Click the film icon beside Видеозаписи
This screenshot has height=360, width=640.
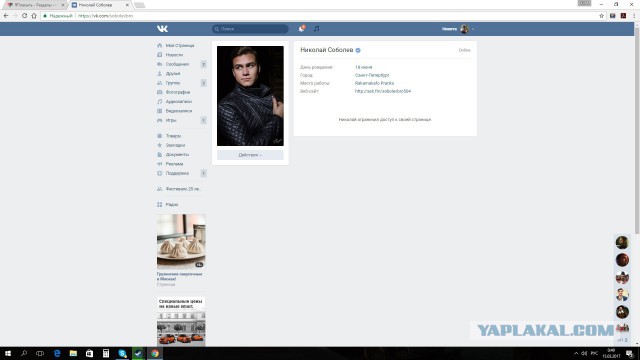(160, 111)
